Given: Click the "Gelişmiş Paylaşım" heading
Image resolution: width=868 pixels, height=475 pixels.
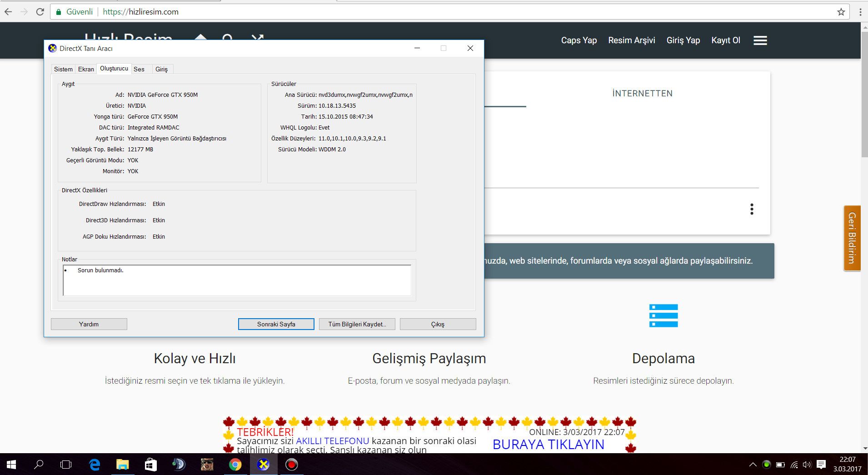Looking at the screenshot, I should [429, 359].
